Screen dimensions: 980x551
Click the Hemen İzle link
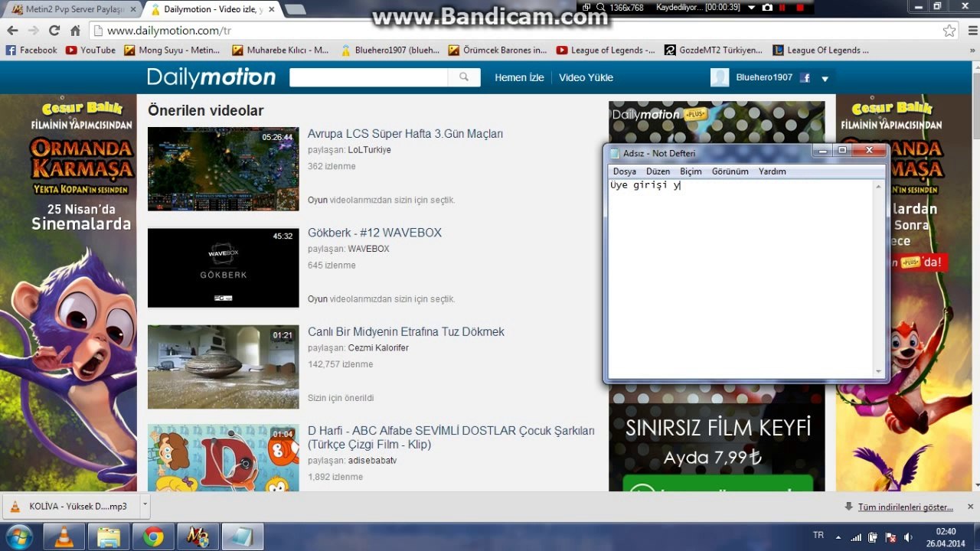click(x=519, y=78)
